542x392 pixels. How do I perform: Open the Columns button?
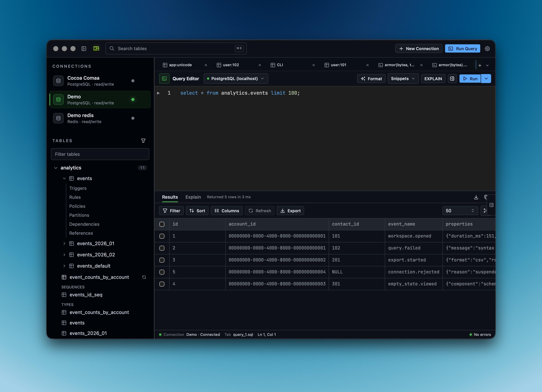(226, 211)
